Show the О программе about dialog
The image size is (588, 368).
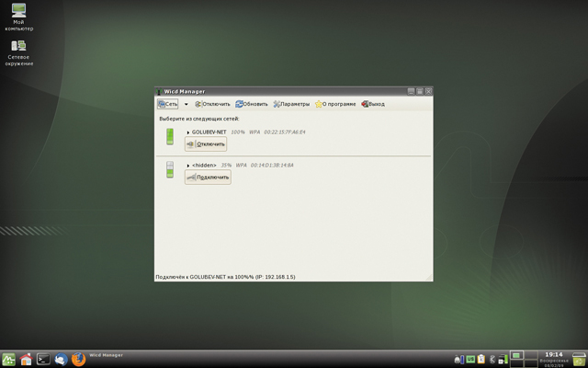tap(335, 104)
